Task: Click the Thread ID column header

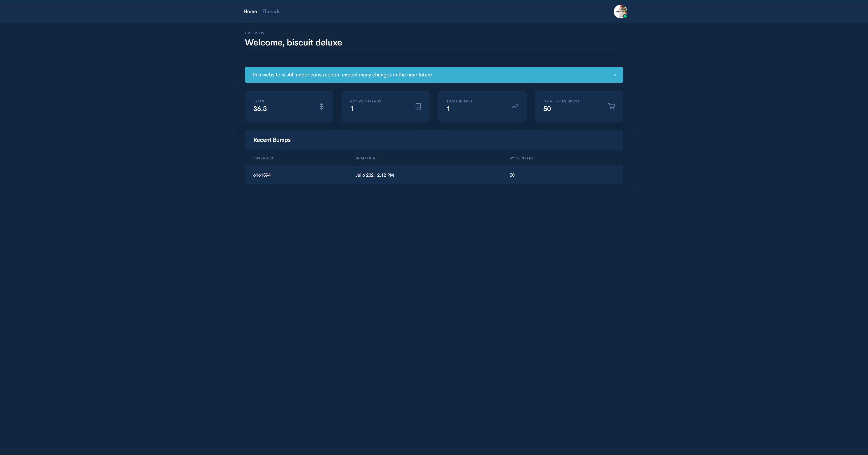Action: (x=263, y=158)
